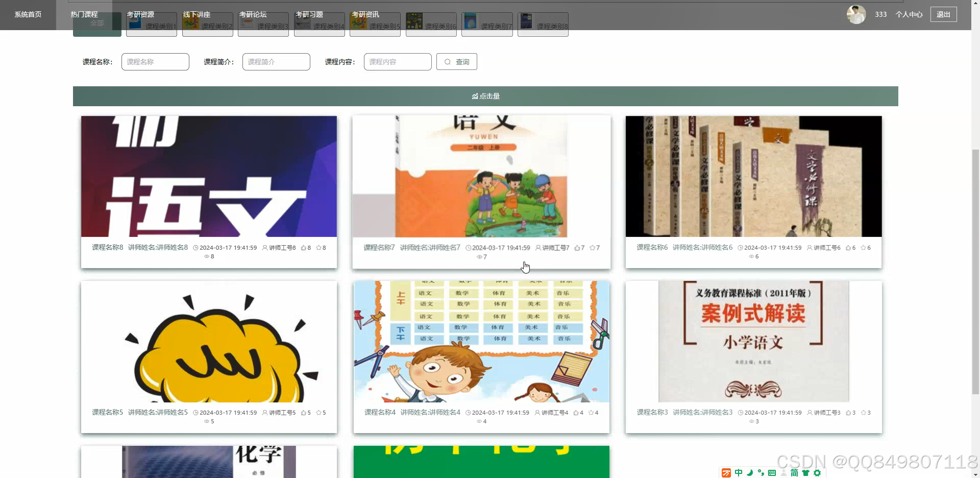The height and width of the screenshot is (478, 980).
Task: Click the page vertical scrollbar thumb
Action: point(975,272)
